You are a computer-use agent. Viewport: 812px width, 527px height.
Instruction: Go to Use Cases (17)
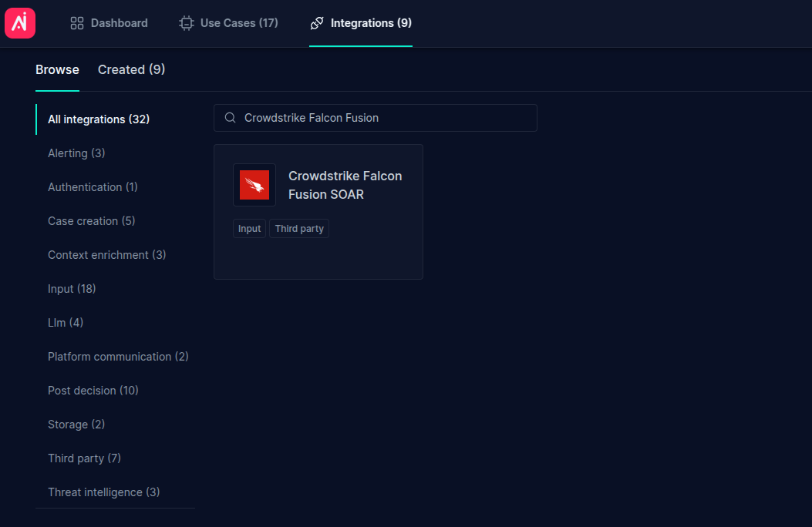(x=228, y=23)
